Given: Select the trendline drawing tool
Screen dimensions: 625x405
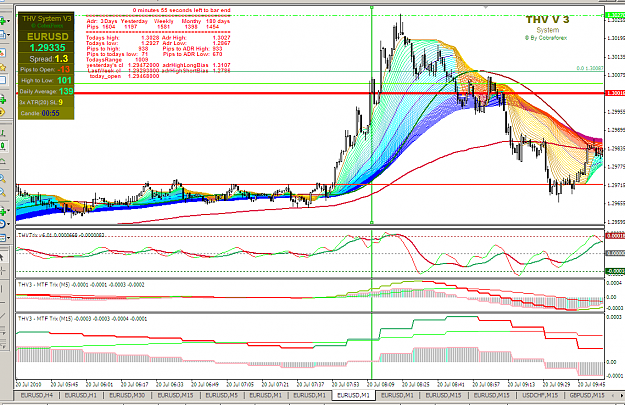Looking at the screenshot, I should click(2, 316).
